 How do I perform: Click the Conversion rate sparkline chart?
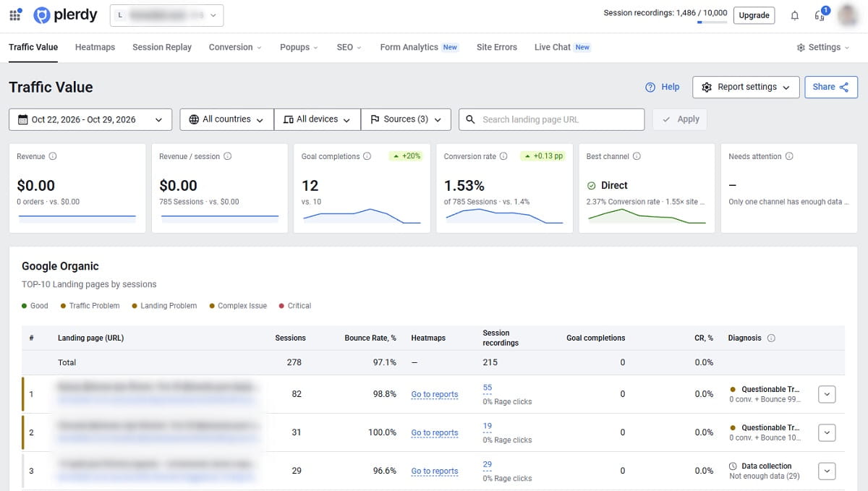pyautogui.click(x=503, y=216)
